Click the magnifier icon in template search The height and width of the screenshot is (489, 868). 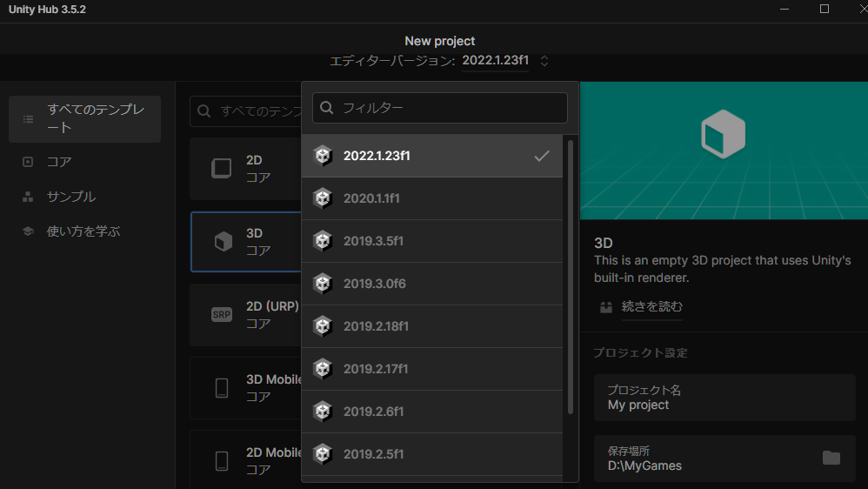tap(204, 111)
